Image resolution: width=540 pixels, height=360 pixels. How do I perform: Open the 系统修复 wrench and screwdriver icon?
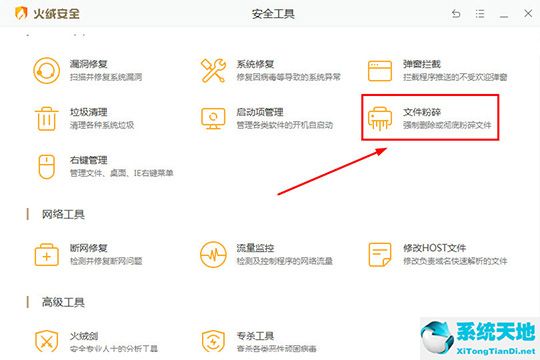tap(214, 71)
